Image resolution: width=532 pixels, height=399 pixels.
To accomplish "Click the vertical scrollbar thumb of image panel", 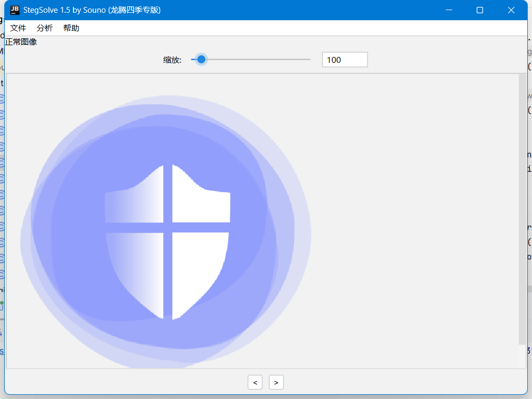I will pyautogui.click(x=522, y=207).
